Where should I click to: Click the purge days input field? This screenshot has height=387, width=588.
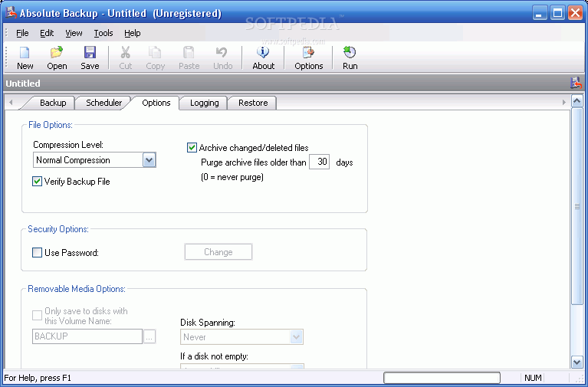319,162
